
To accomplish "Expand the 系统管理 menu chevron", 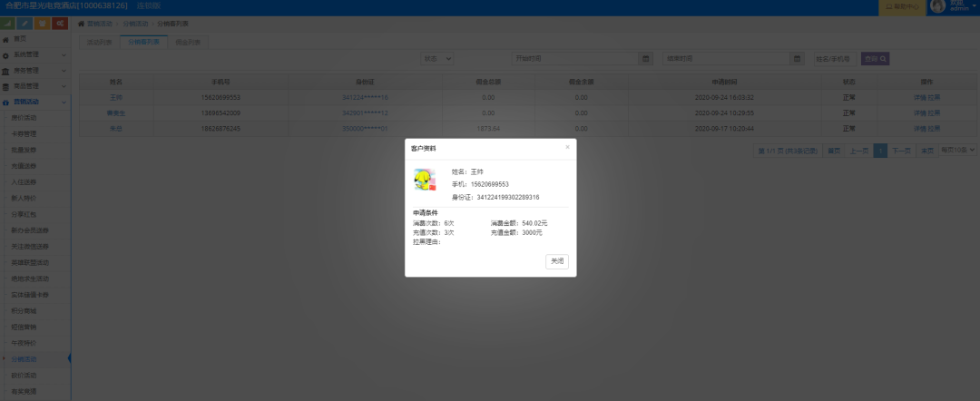I will pyautogui.click(x=64, y=55).
